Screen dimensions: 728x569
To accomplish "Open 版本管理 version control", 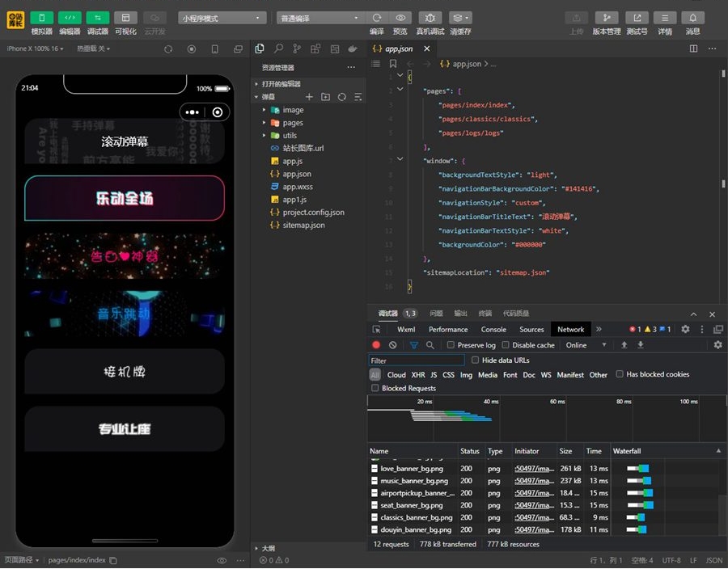I will pos(606,18).
